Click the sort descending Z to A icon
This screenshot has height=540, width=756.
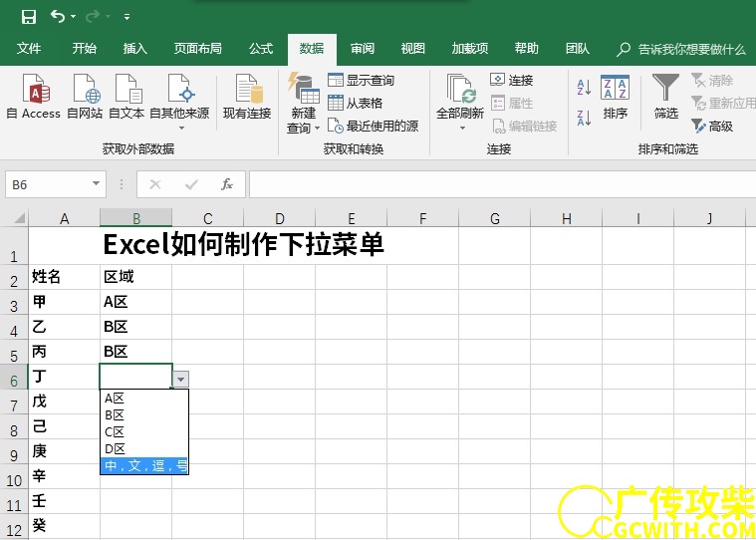click(x=584, y=118)
